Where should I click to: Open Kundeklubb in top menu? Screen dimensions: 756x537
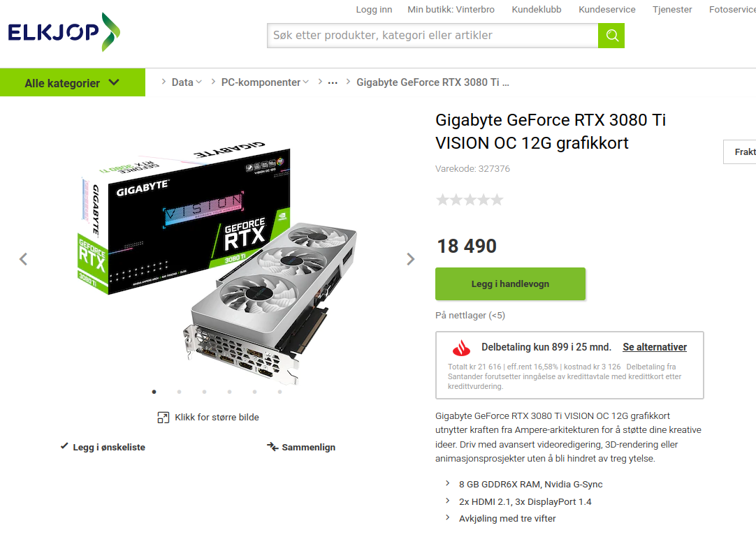(x=537, y=10)
